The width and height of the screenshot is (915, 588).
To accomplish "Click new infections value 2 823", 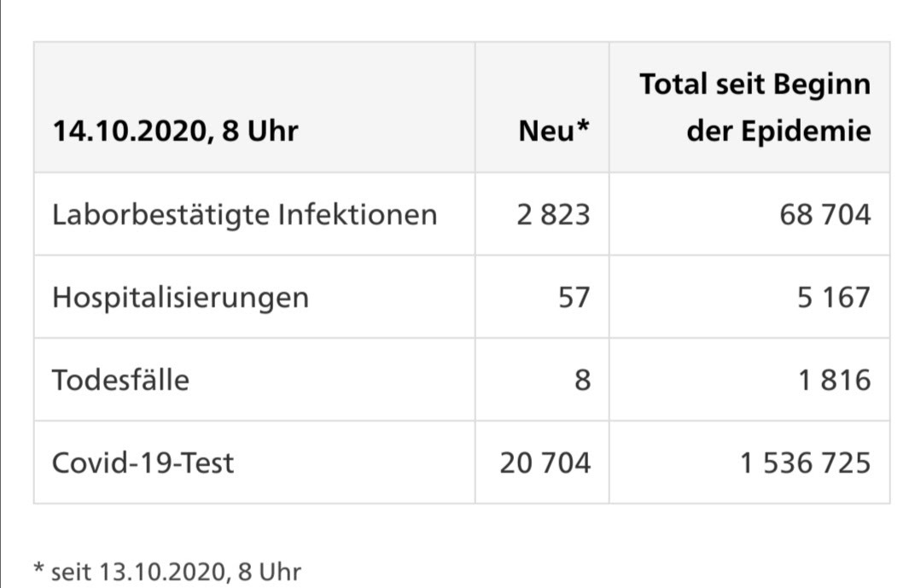I will tap(553, 214).
